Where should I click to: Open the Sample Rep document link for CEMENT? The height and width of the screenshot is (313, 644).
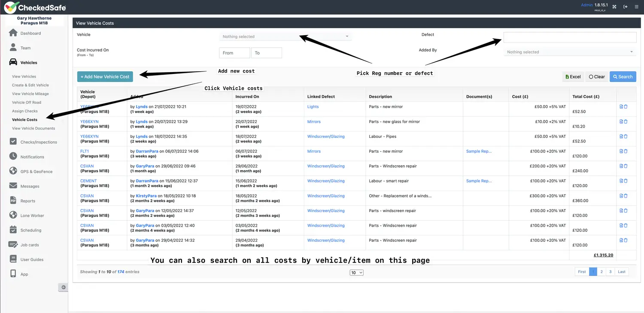479,181
